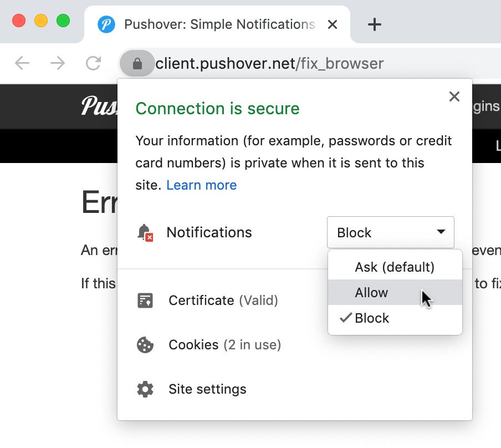Select Allow for notifications
The image size is (501, 448).
pos(371,292)
